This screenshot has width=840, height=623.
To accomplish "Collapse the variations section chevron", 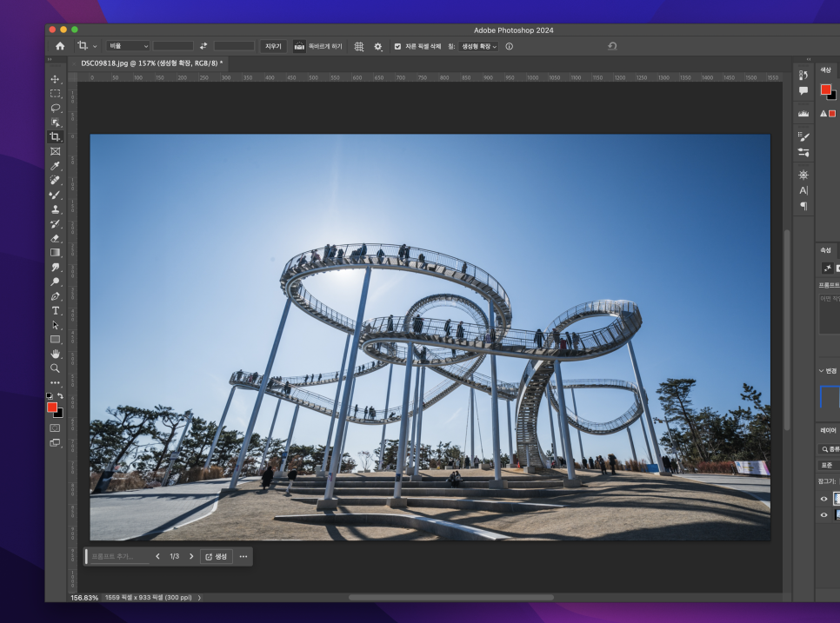I will click(821, 370).
